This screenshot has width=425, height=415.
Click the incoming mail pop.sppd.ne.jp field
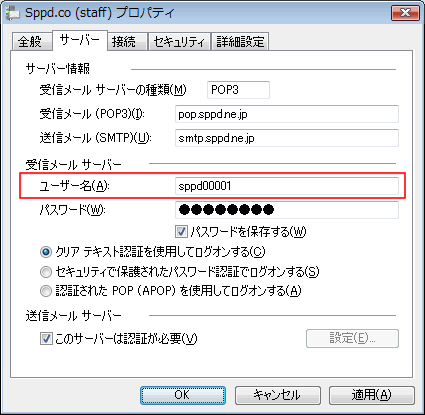[287, 114]
